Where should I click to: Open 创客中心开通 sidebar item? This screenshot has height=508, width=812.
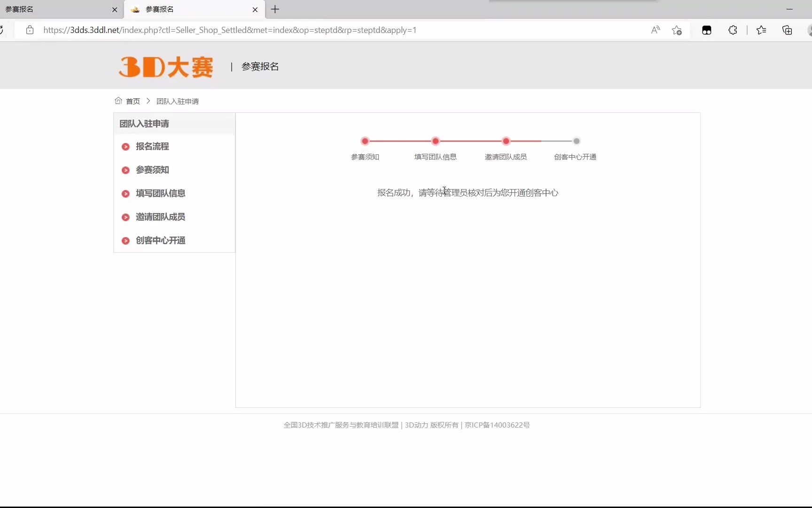tap(160, 240)
